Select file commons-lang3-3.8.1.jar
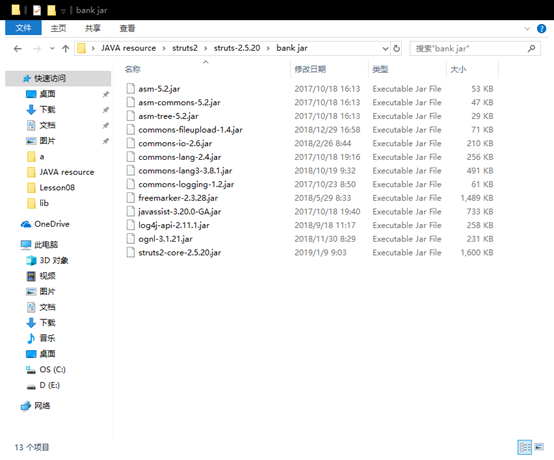The width and height of the screenshot is (554, 460). point(185,171)
